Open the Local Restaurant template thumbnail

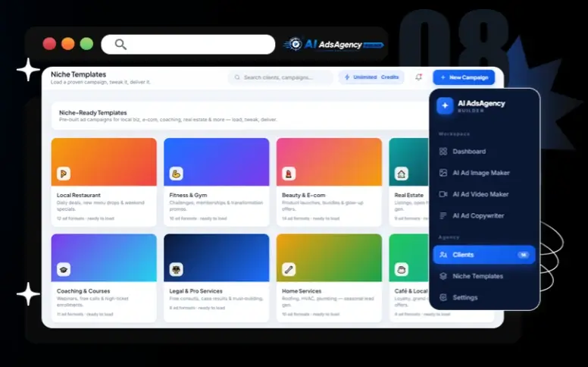tap(104, 162)
